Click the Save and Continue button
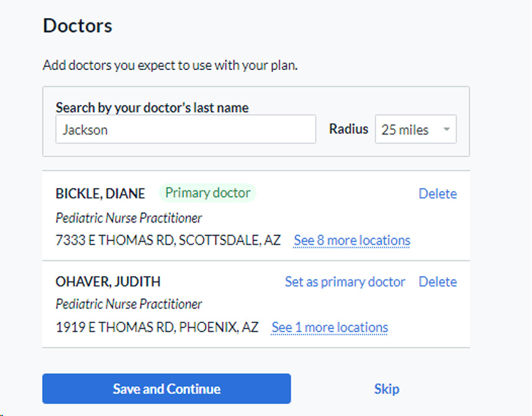Screen dimensions: 532x416 166,389
